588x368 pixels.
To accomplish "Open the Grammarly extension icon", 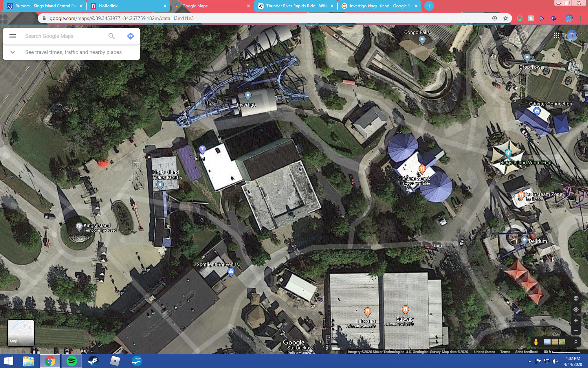I will coord(520,18).
